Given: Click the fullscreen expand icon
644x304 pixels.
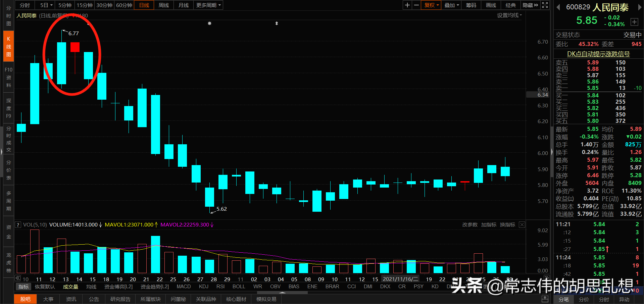Looking at the screenshot, I should point(545,5).
